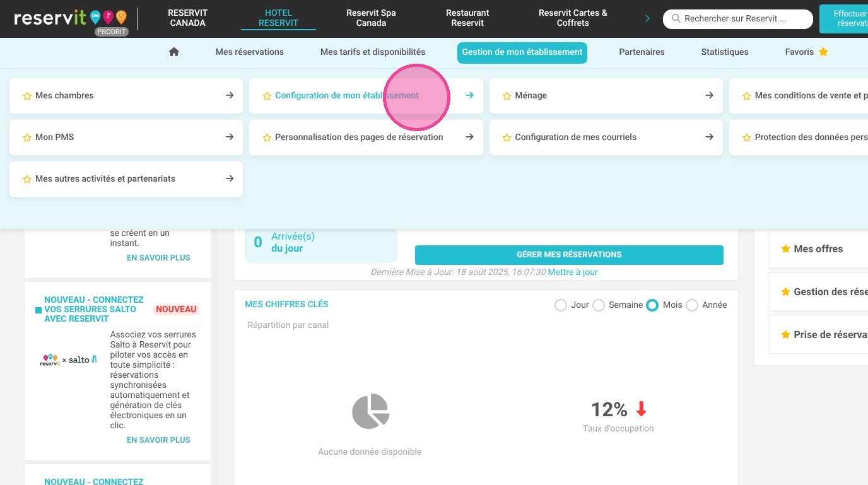Click the Rechercher sur Reservit search field
This screenshot has height=485, width=868.
pyautogui.click(x=738, y=19)
